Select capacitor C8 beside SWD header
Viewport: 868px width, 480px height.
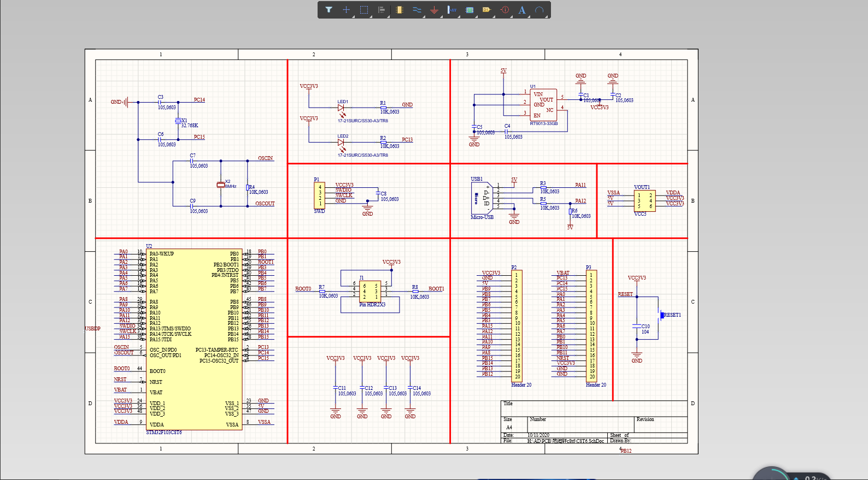(378, 193)
